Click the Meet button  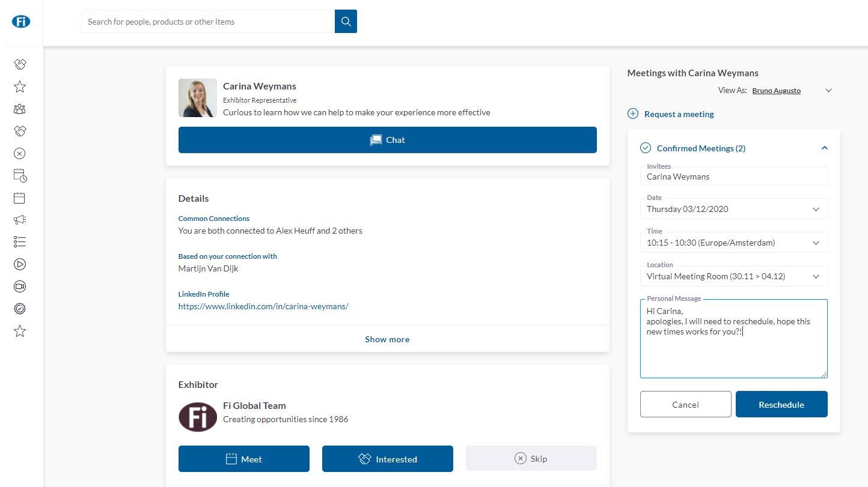tap(244, 459)
